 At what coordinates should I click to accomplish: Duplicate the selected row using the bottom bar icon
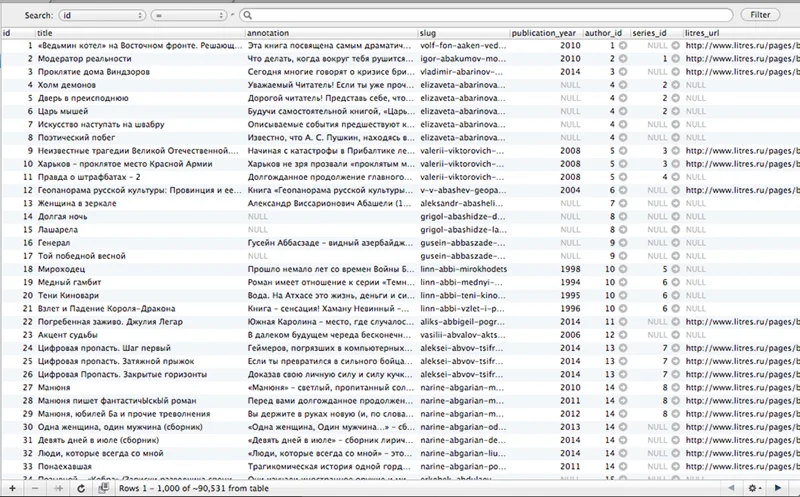point(60,487)
